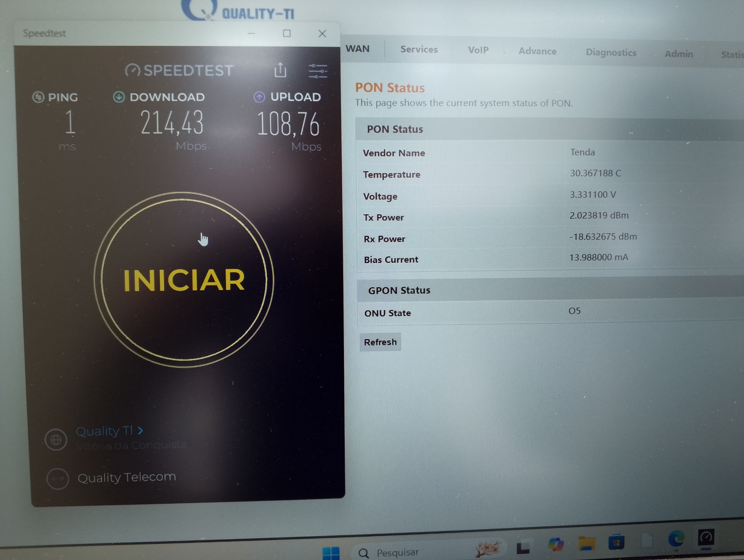The height and width of the screenshot is (560, 744).
Task: Open the Diagnostics tab
Action: click(x=611, y=52)
